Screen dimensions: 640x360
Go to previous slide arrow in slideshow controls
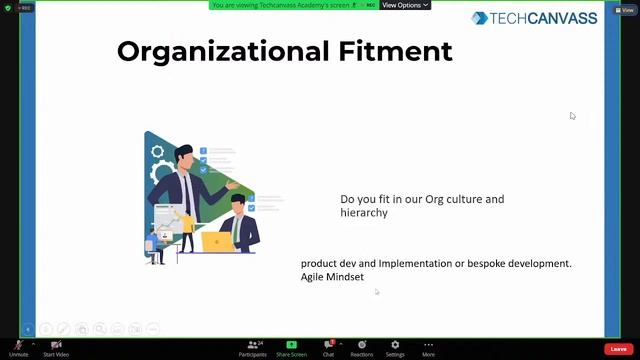[28, 329]
